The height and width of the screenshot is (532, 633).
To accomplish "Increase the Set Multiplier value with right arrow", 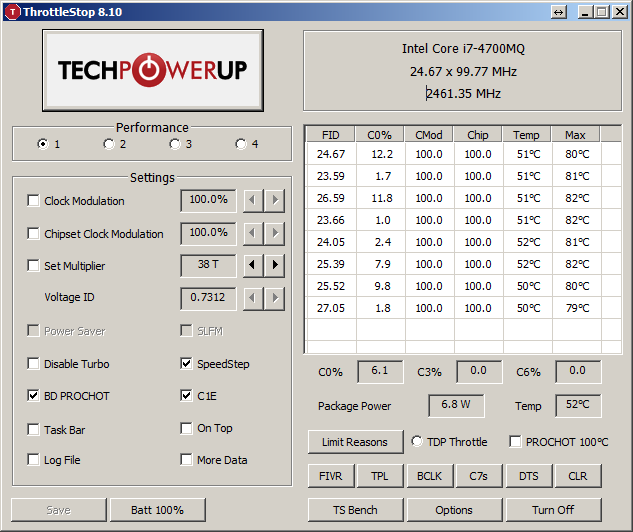I will click(x=275, y=266).
